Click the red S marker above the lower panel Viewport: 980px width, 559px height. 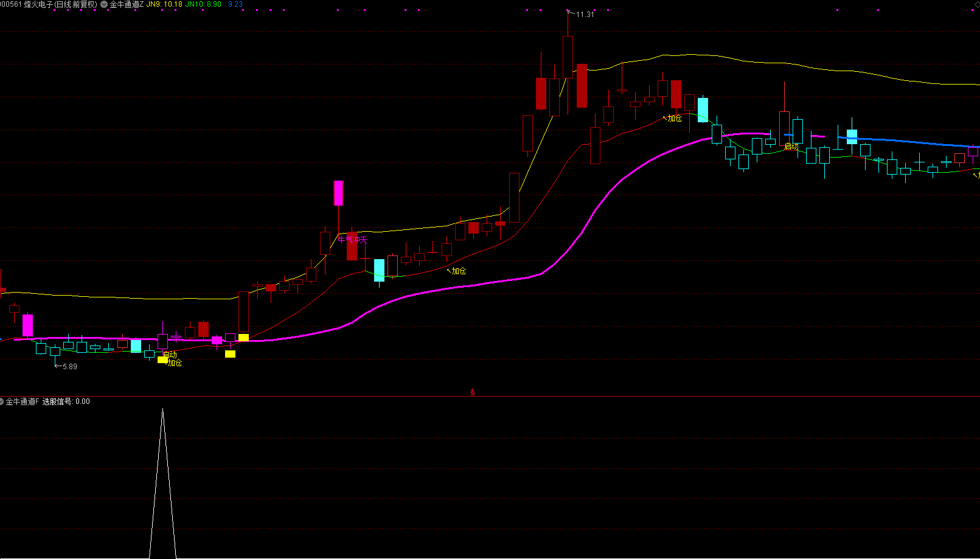pyautogui.click(x=472, y=393)
